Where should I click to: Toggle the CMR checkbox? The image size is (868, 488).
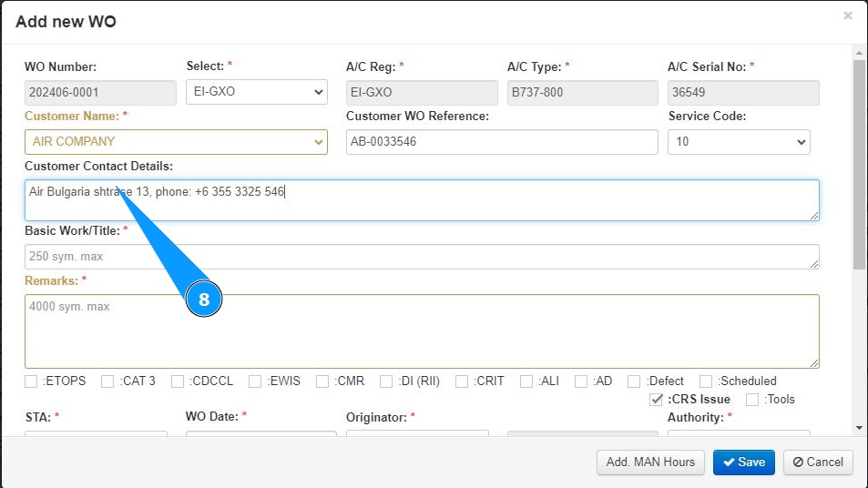[322, 381]
